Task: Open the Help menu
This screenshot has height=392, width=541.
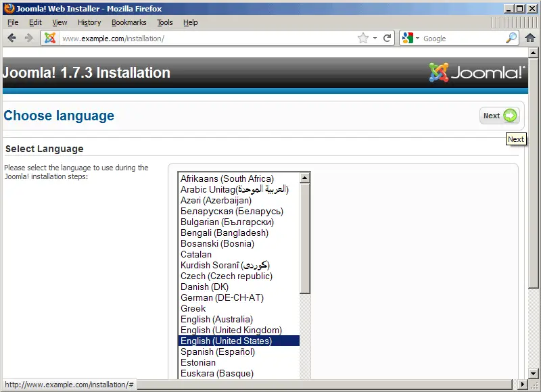Action: pyautogui.click(x=191, y=22)
